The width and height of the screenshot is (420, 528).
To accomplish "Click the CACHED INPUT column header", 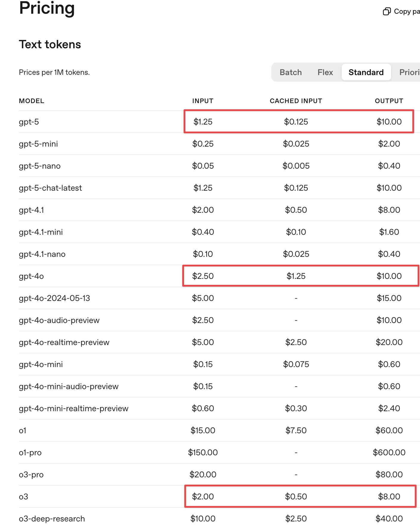I will click(x=296, y=101).
